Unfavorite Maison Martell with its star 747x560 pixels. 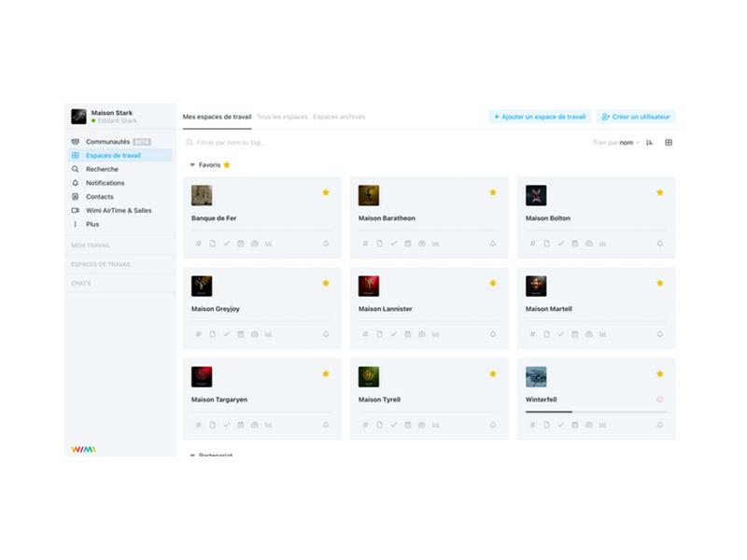click(660, 283)
